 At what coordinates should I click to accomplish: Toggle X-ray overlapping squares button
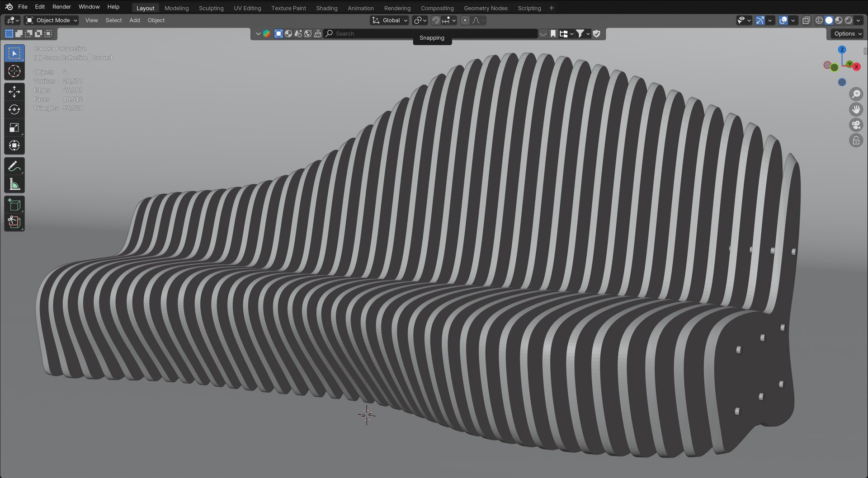coord(806,20)
